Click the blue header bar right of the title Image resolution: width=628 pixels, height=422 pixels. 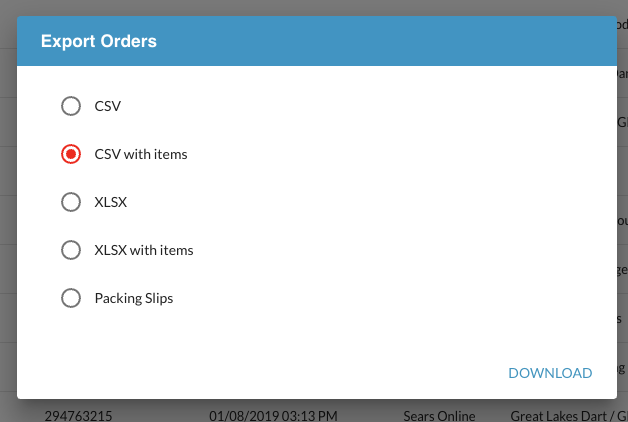click(400, 41)
